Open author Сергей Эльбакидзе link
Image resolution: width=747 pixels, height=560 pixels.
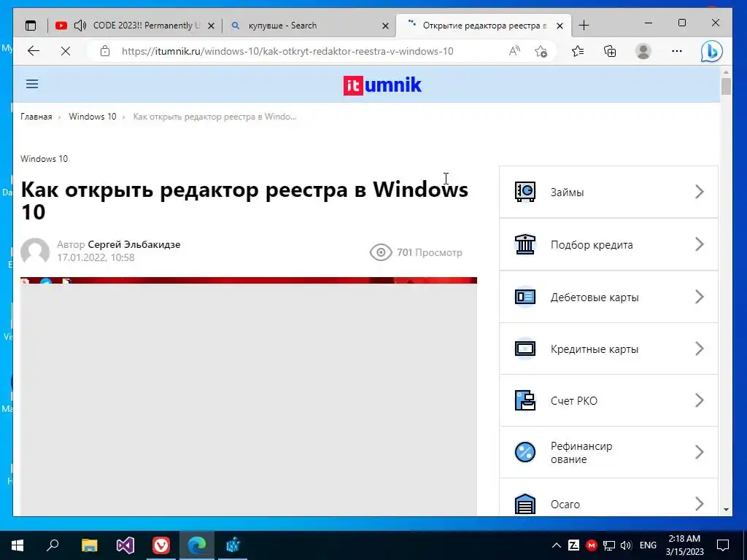point(134,244)
